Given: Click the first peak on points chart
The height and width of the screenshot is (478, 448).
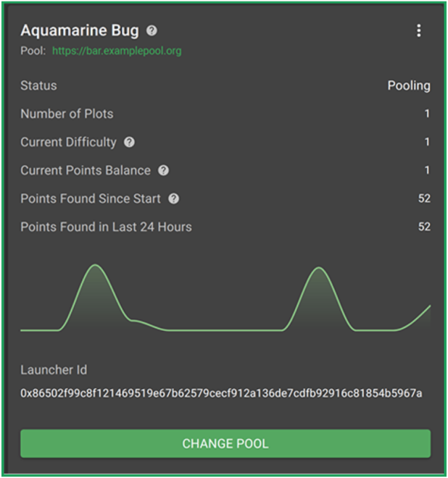Looking at the screenshot, I should pyautogui.click(x=95, y=265).
